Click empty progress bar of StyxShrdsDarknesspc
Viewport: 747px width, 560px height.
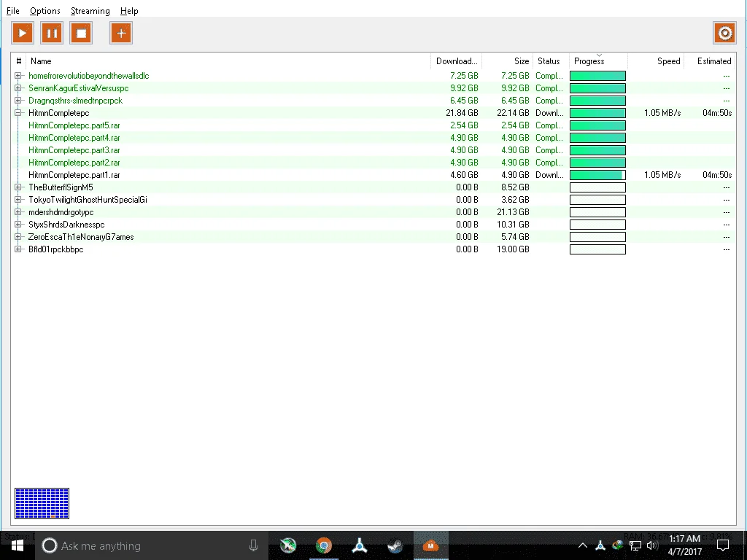(597, 225)
